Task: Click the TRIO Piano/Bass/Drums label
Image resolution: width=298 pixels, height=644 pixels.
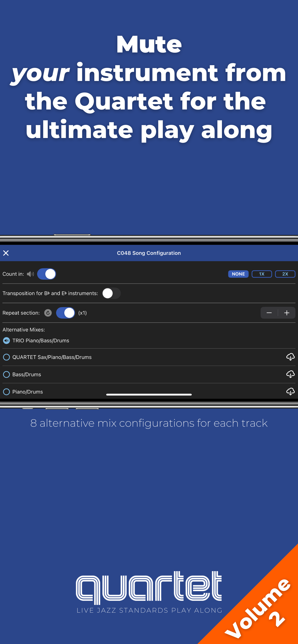Action: [41, 340]
